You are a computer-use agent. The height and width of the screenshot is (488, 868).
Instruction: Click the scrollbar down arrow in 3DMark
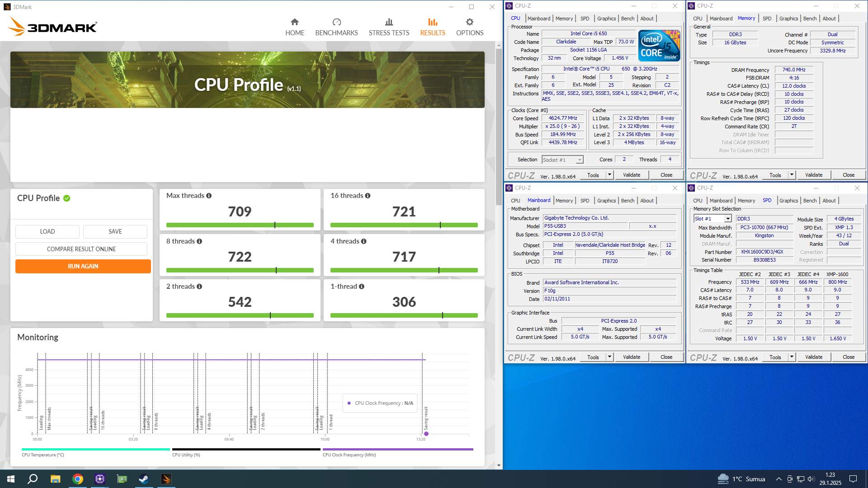(x=499, y=465)
